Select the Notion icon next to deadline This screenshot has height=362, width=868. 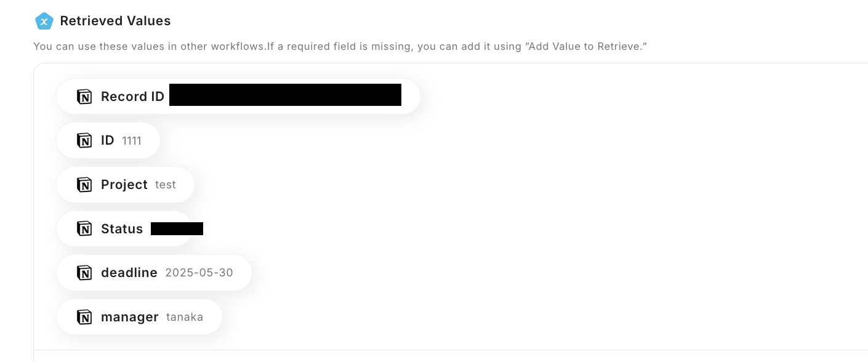(x=84, y=273)
